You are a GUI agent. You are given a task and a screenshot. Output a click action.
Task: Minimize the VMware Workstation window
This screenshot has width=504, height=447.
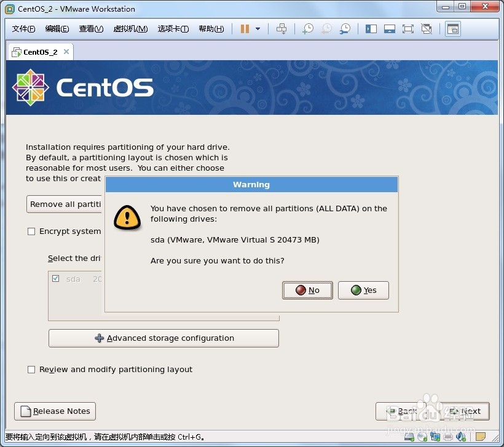coord(446,7)
